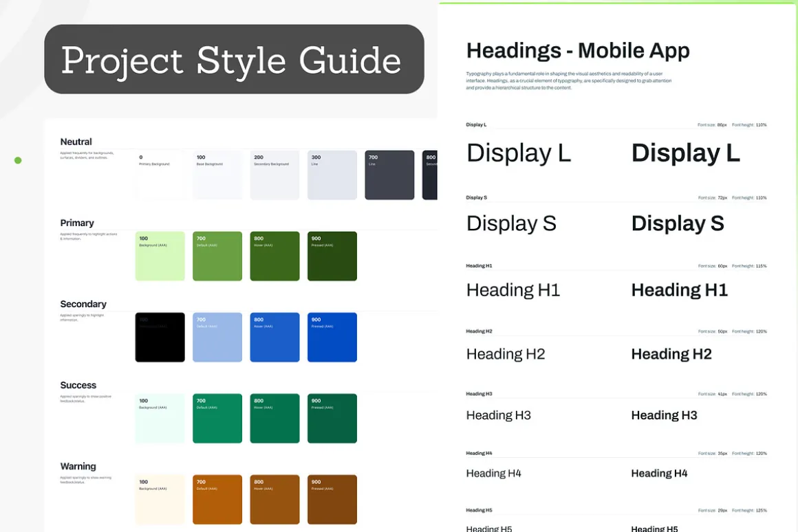Select the Neutral 100 Base Background swatch
This screenshot has height=532, width=798.
pyautogui.click(x=217, y=175)
